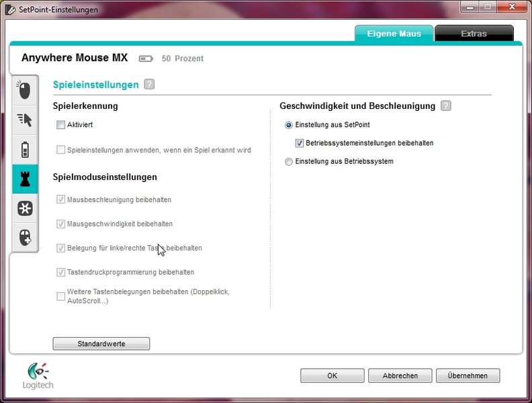Select Einstellung aus Betriebssystem radio button
This screenshot has height=403, width=532.
tap(288, 162)
